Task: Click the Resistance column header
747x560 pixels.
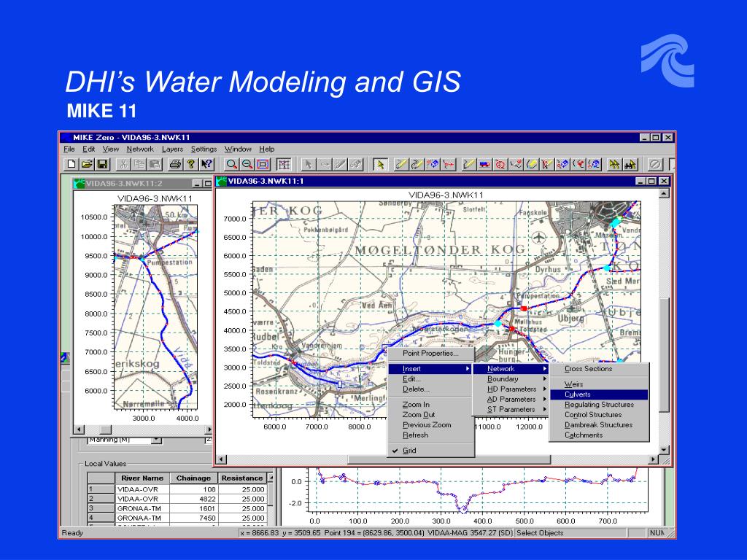Action: tap(242, 478)
